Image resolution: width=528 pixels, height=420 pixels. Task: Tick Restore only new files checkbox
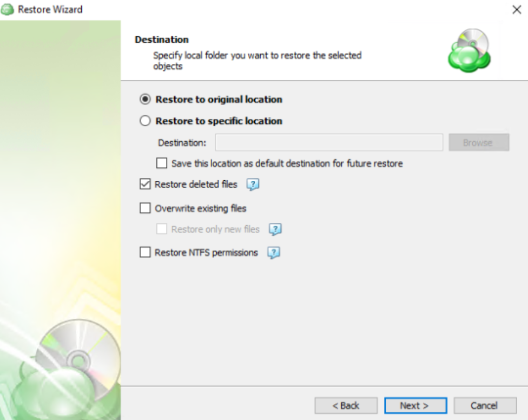coord(162,229)
